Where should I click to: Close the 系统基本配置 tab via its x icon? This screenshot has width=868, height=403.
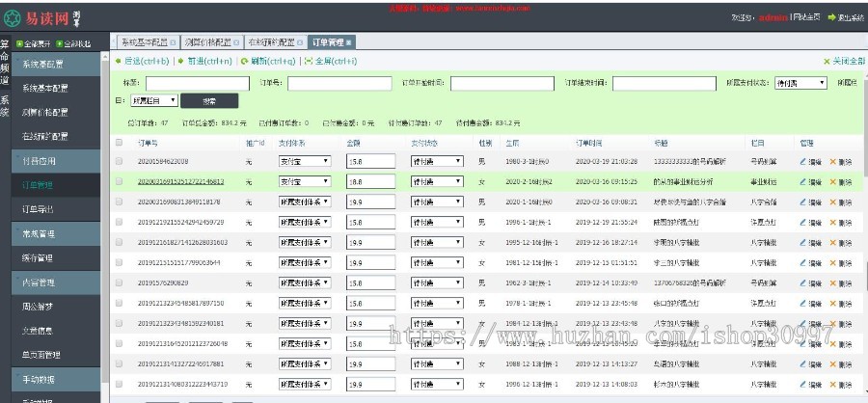[x=174, y=42]
